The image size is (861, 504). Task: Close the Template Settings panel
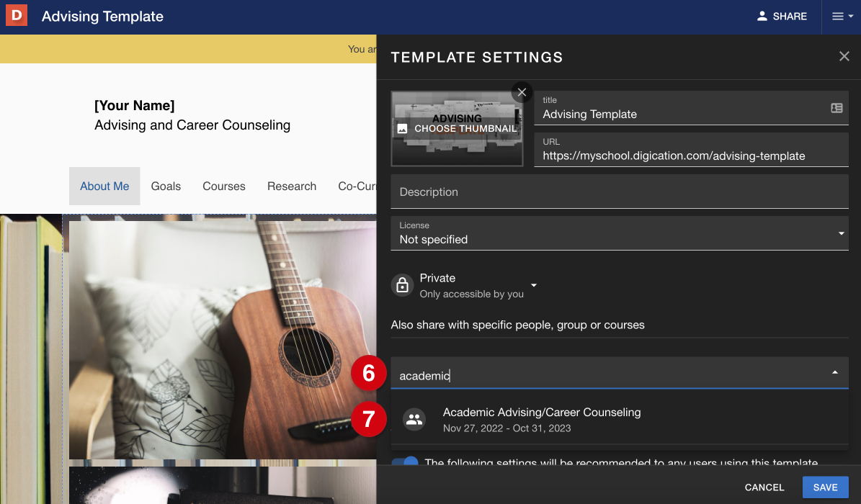coord(844,56)
